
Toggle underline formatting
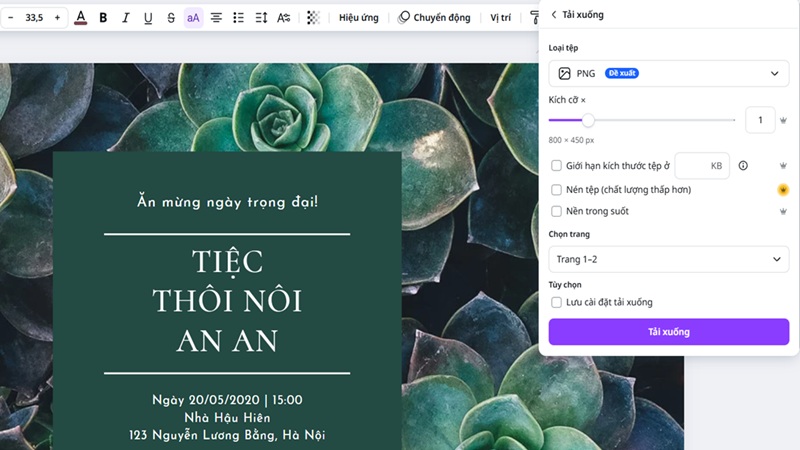[x=148, y=18]
